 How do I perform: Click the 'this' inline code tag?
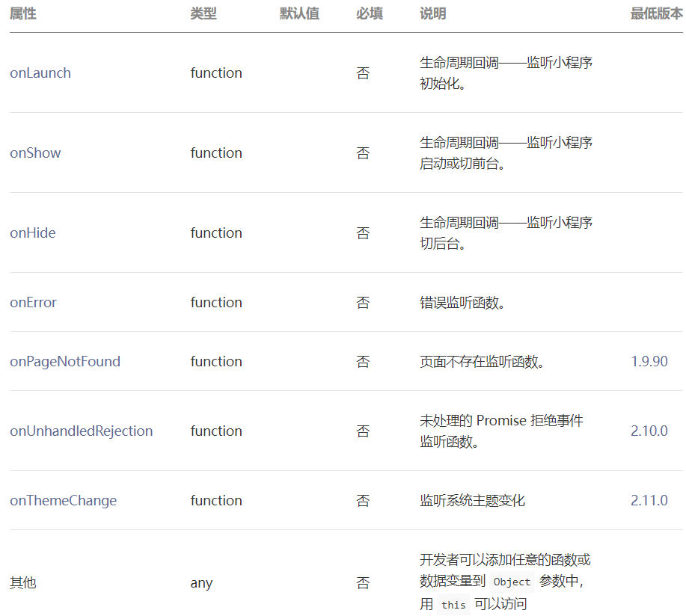click(x=453, y=605)
